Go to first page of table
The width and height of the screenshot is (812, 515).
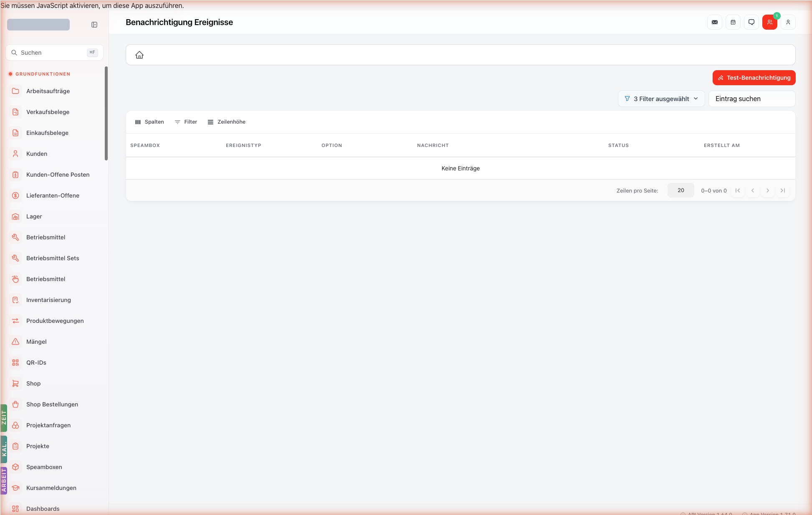point(738,190)
